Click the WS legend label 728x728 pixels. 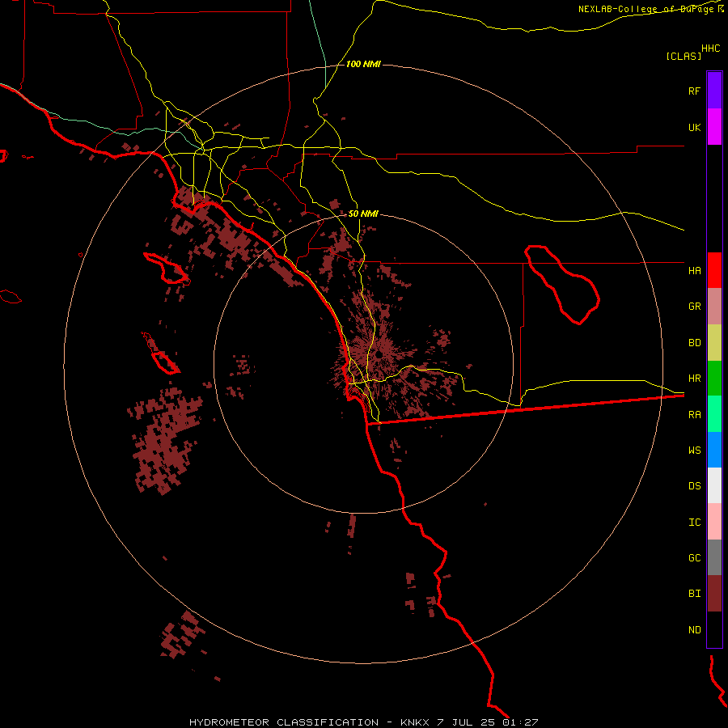[694, 450]
